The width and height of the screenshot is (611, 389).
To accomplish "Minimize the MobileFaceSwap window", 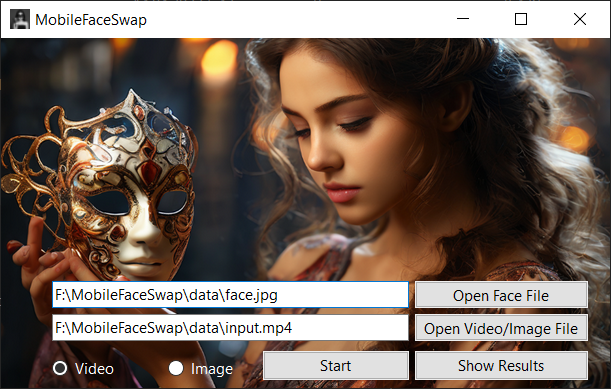I will (463, 19).
